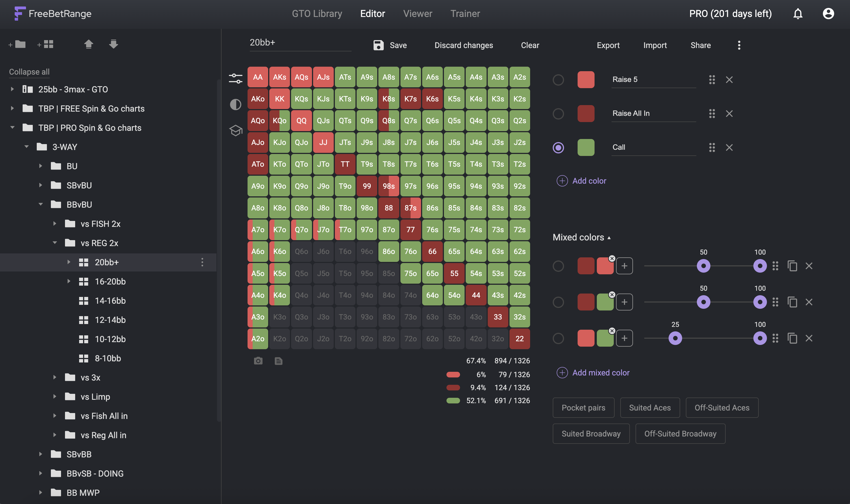
Task: Click the range sliders settings icon
Action: pyautogui.click(x=236, y=79)
